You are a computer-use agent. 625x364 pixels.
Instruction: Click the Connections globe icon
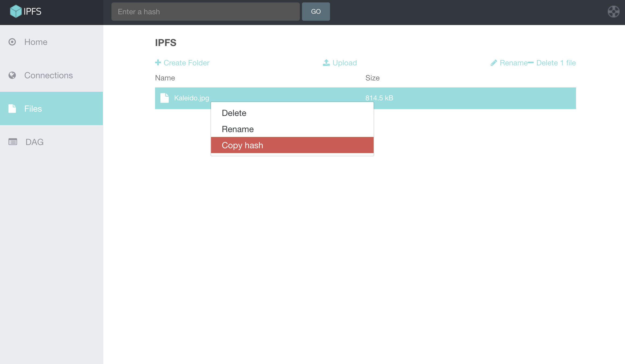click(x=12, y=75)
